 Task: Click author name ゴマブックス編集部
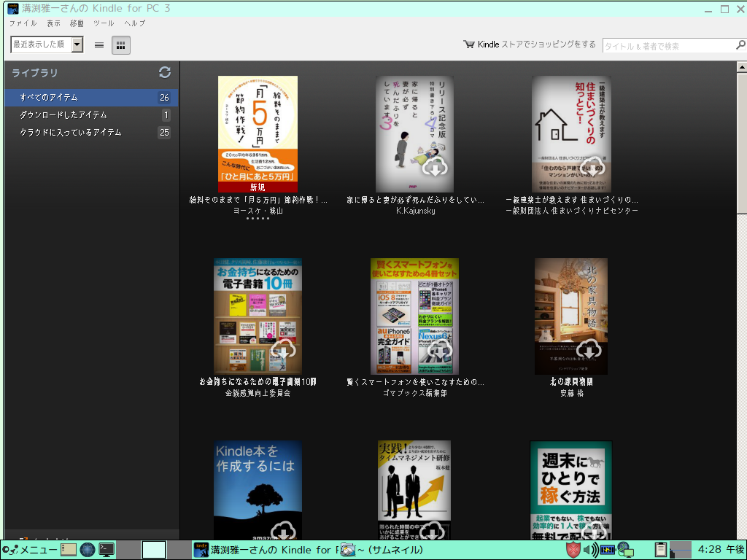pyautogui.click(x=415, y=393)
